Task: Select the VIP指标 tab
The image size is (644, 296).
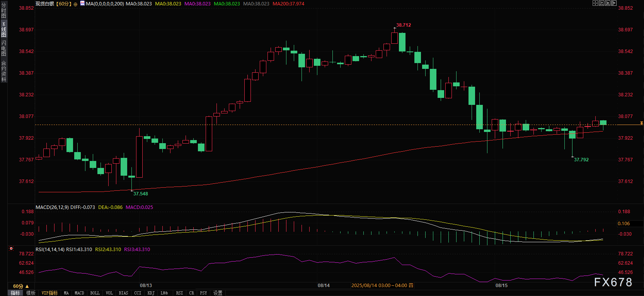Action: [49, 293]
